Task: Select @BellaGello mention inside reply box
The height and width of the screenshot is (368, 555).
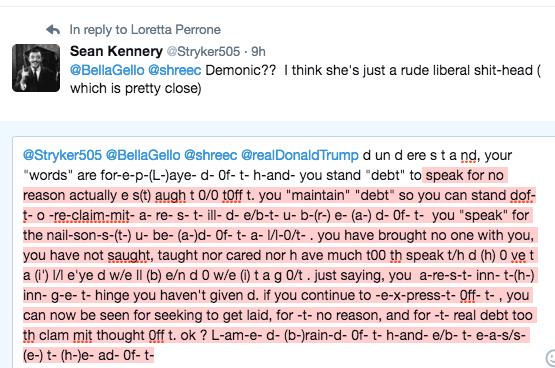Action: 143,155
